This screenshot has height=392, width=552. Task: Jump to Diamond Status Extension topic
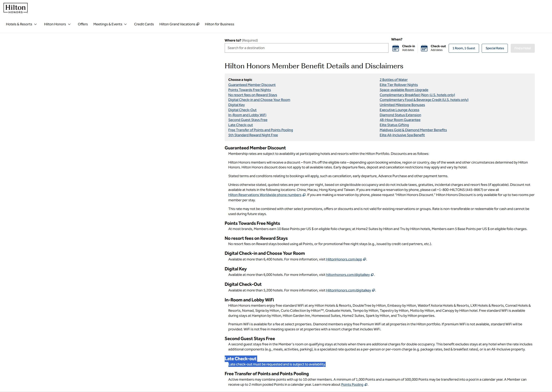(x=400, y=115)
